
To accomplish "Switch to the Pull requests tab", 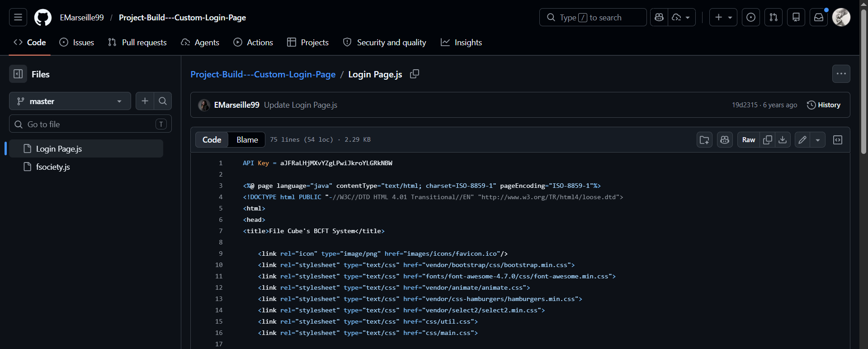I will point(137,42).
